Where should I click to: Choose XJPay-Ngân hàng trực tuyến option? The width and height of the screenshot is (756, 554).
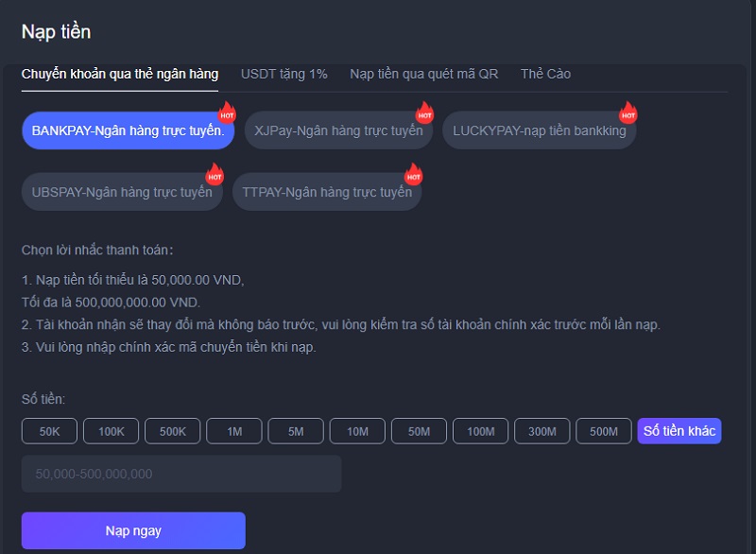(x=337, y=131)
